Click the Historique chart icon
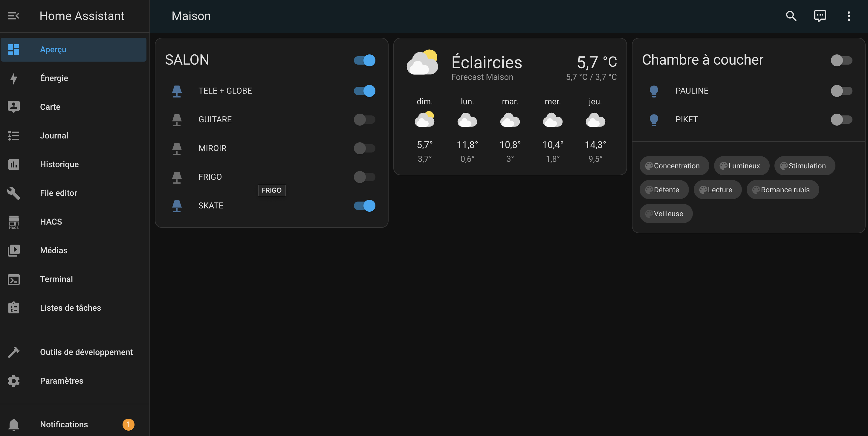This screenshot has width=868, height=436. (13, 164)
